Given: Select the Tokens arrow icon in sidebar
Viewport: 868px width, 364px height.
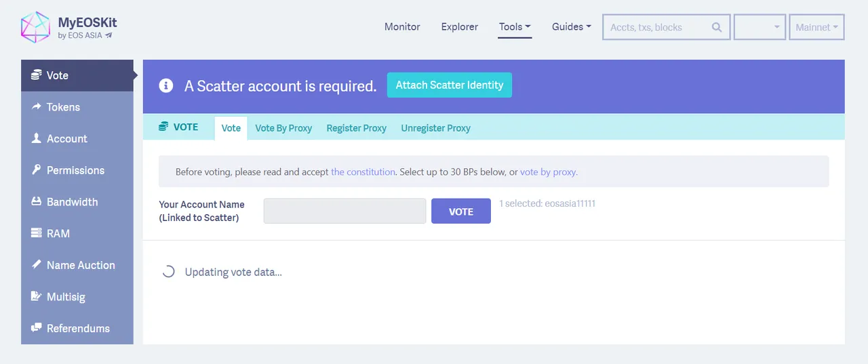Looking at the screenshot, I should (37, 106).
